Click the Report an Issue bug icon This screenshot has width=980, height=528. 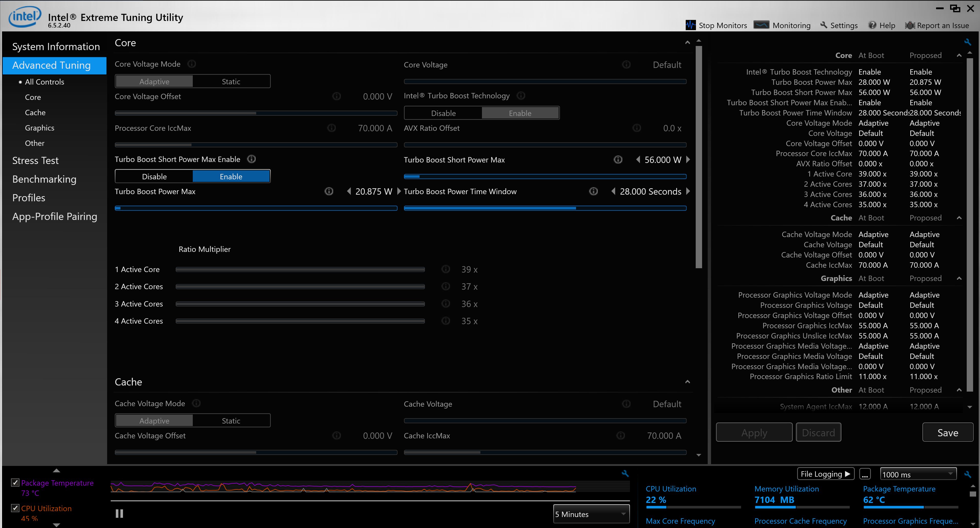pyautogui.click(x=910, y=25)
